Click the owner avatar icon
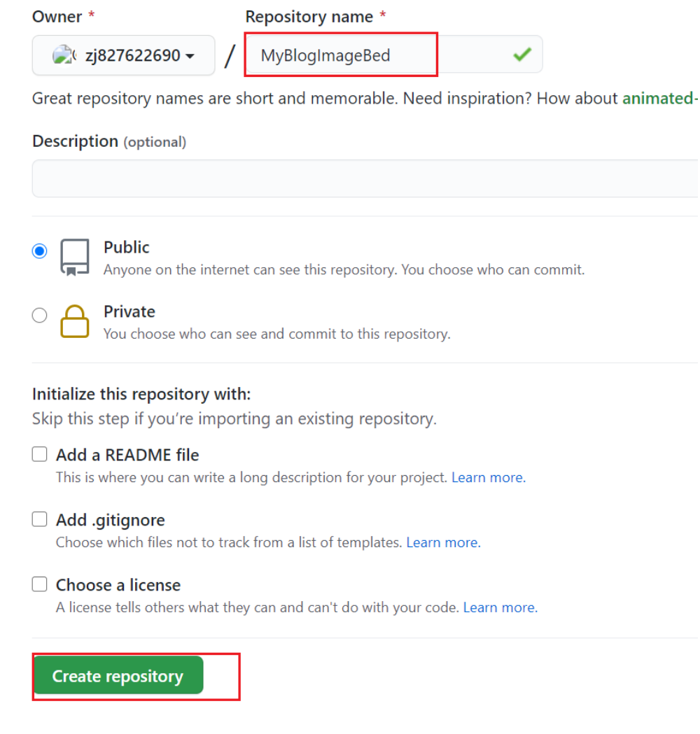Image resolution: width=700 pixels, height=734 pixels. [x=64, y=55]
